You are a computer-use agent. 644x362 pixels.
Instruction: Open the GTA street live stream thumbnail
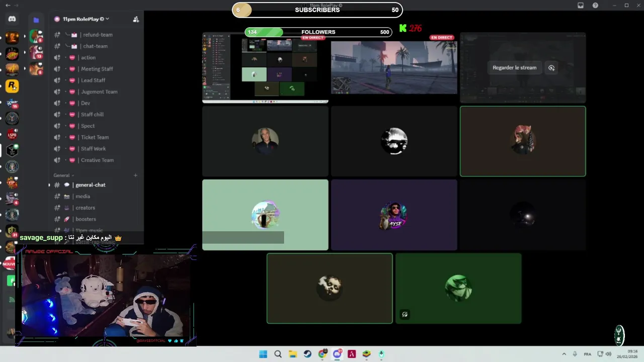click(x=394, y=68)
